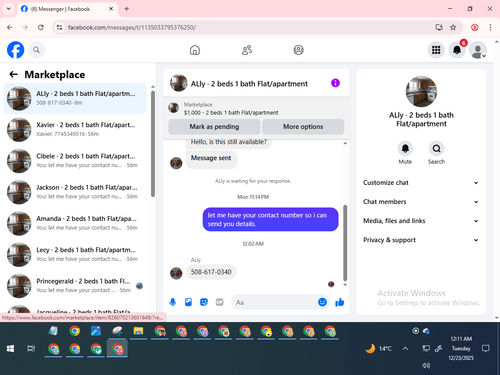Open Windows Start menu
The height and width of the screenshot is (375, 500).
pyautogui.click(x=10, y=349)
